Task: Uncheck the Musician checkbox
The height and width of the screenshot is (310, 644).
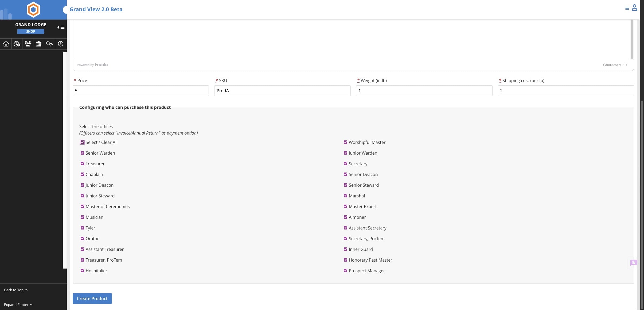Action: pos(82,217)
